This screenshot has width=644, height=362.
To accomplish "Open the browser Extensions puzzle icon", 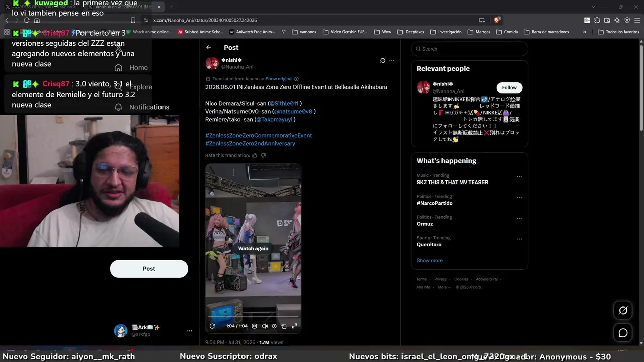I will [x=597, y=20].
